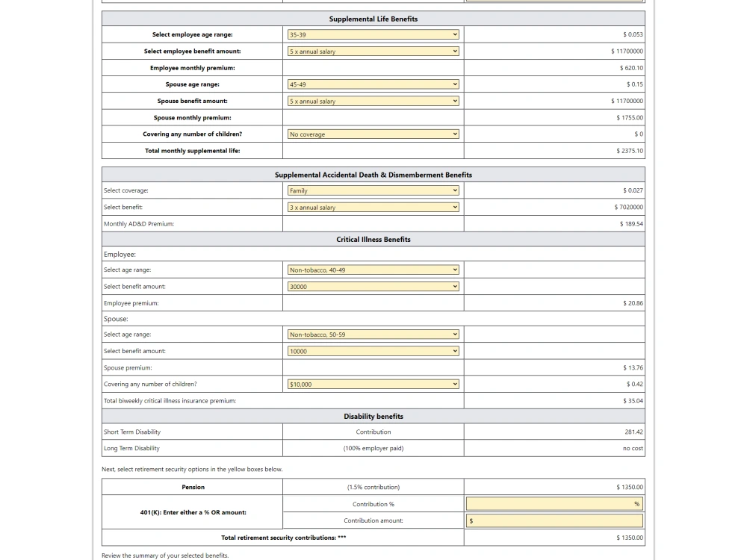The height and width of the screenshot is (560, 747).
Task: Click the 401(K) Contribution amount input field
Action: tap(554, 521)
